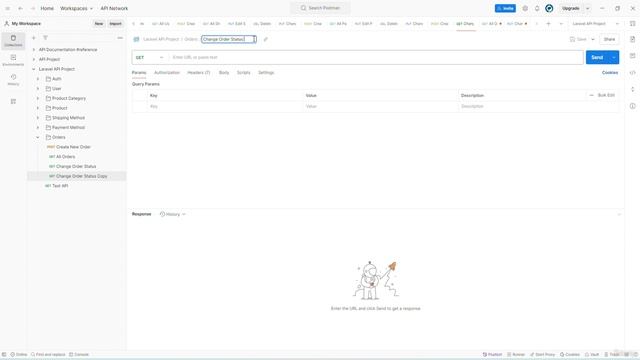Viewport: 640px width, 360px height.
Task: Collapse the Laravel API Project collection
Action: tap(34, 69)
